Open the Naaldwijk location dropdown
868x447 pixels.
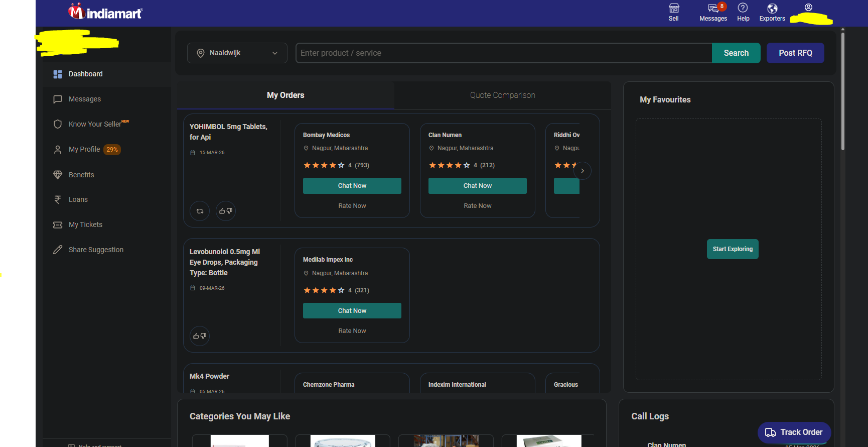pyautogui.click(x=237, y=53)
